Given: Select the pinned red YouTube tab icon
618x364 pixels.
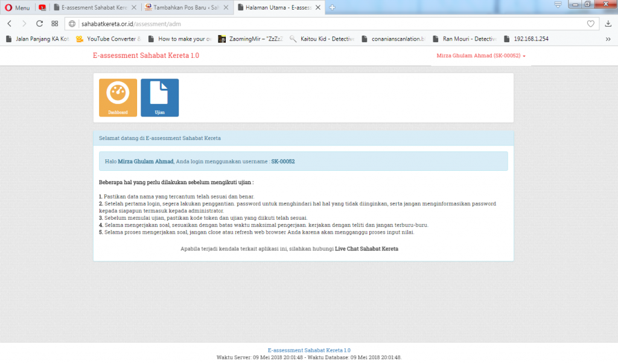Looking at the screenshot, I should (42, 7).
